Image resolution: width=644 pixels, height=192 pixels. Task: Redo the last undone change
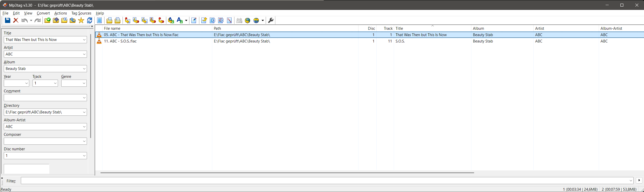(38, 20)
